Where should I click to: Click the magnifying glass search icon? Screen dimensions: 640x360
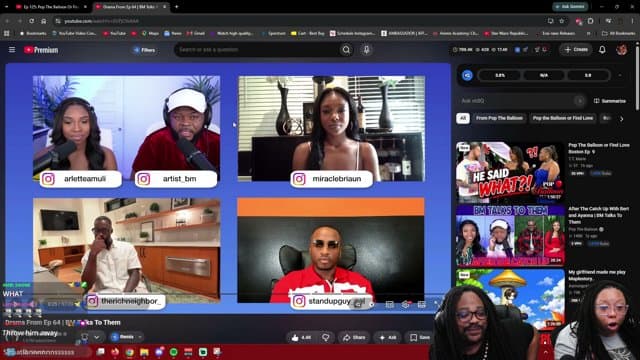coord(346,50)
